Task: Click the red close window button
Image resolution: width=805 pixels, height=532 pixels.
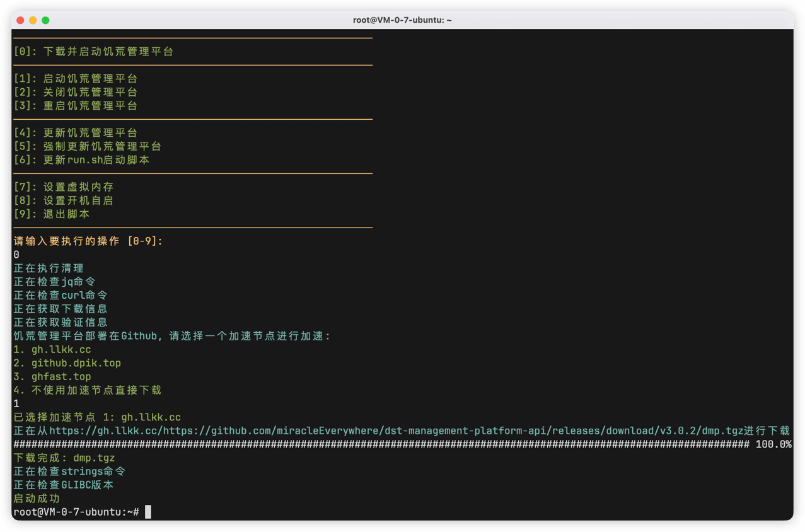Action: point(20,20)
